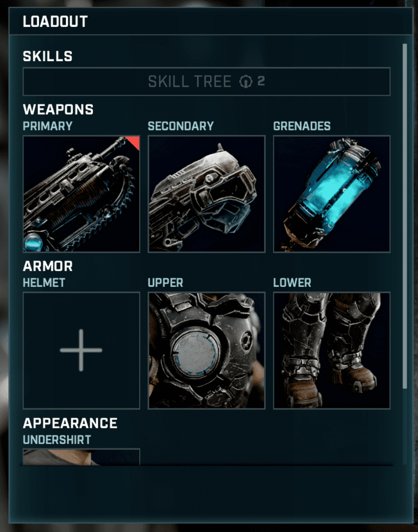Viewport: 418px width, 532px height.
Task: Select the undershirt appearance thumbnail
Action: tap(81, 457)
